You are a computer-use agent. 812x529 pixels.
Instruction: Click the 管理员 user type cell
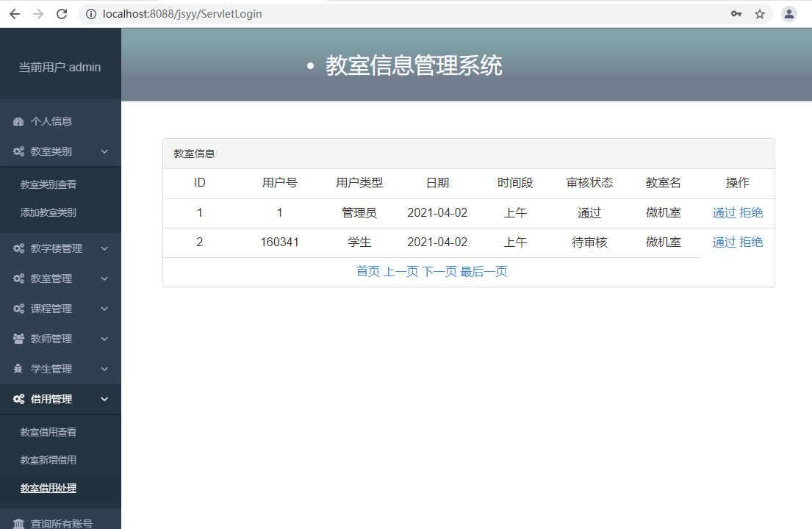point(359,213)
